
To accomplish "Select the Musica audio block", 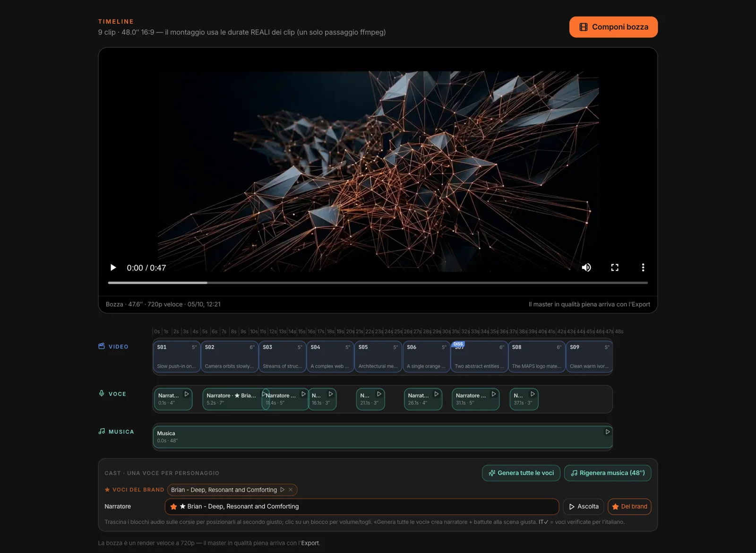I will 383,437.
